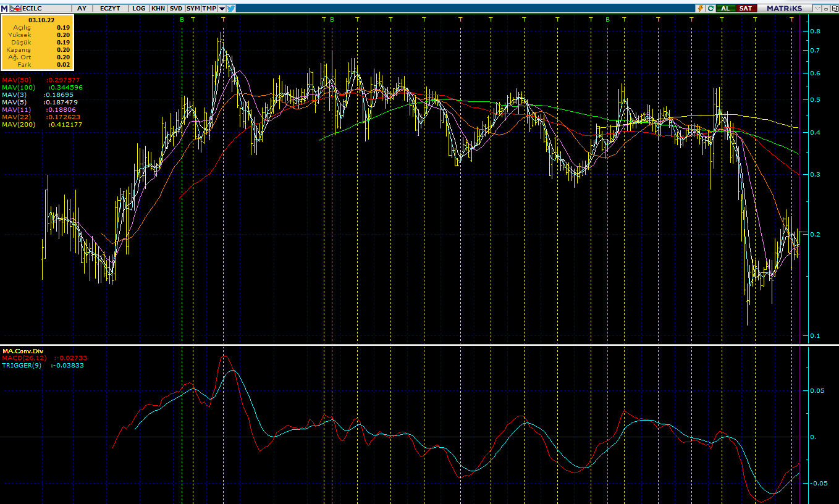The height and width of the screenshot is (504, 839).
Task: Open the TMP templates button
Action: click(209, 9)
